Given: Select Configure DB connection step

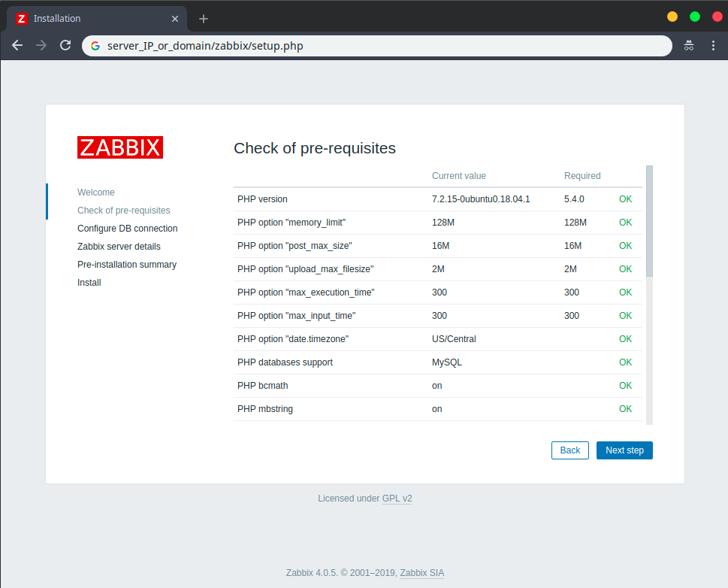Looking at the screenshot, I should [x=127, y=229].
